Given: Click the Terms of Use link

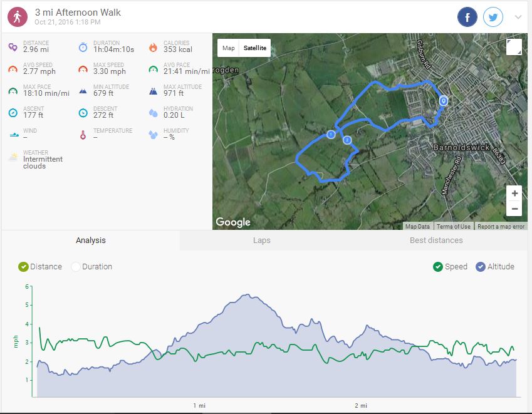Looking at the screenshot, I should (453, 227).
